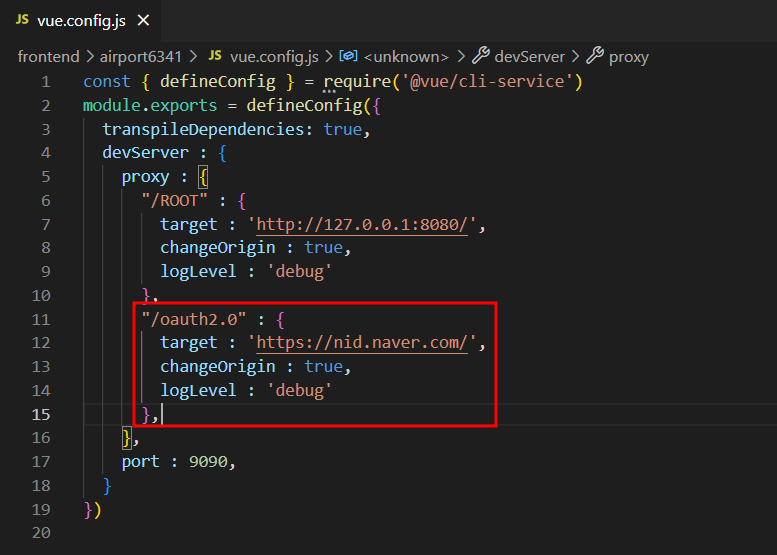The image size is (777, 555).
Task: Click line number 20 in gutter
Action: [41, 533]
